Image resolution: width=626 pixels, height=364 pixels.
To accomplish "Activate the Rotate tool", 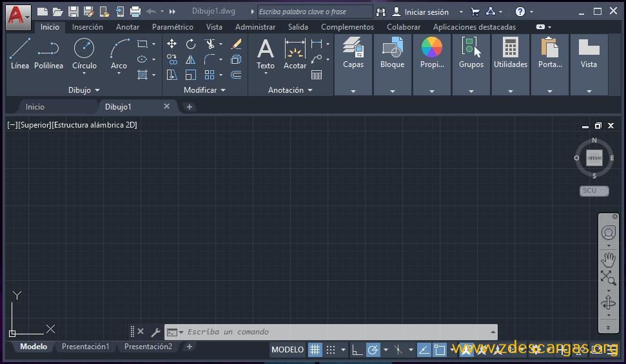I will [191, 44].
